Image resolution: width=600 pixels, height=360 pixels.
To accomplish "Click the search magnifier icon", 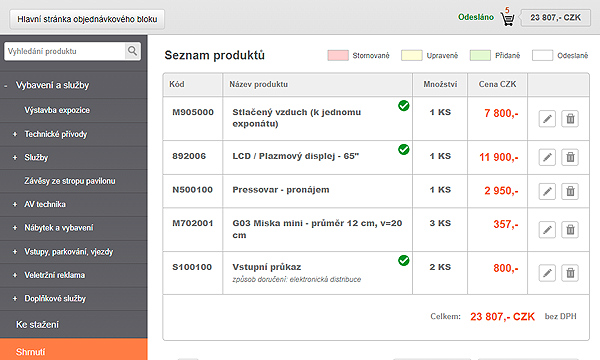I will 132,51.
